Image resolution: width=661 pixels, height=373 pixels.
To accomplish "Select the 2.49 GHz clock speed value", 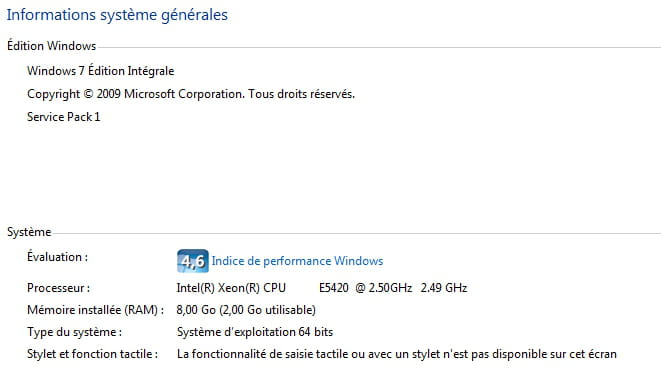I will [444, 288].
